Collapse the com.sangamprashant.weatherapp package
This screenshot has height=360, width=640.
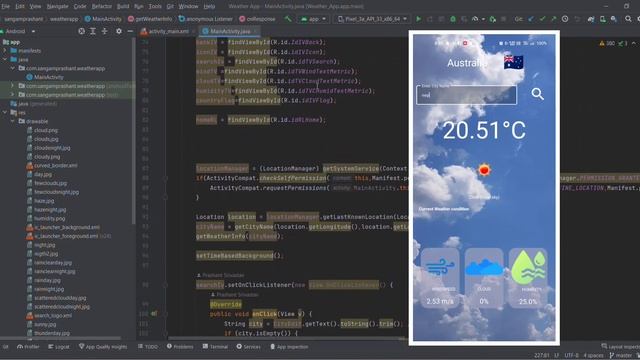click(x=13, y=68)
